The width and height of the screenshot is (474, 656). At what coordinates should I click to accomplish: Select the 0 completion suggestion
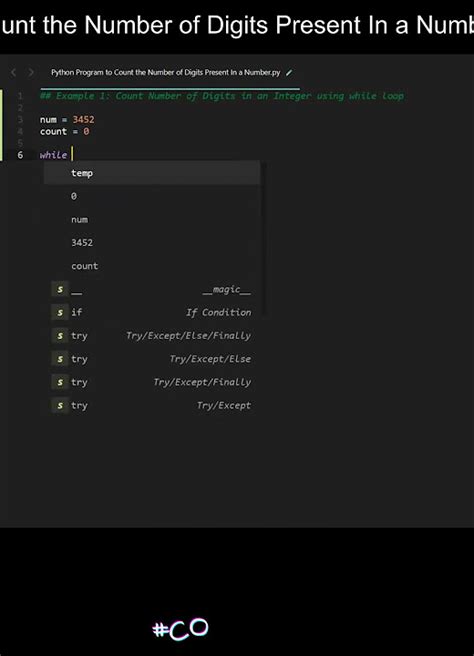coord(152,196)
